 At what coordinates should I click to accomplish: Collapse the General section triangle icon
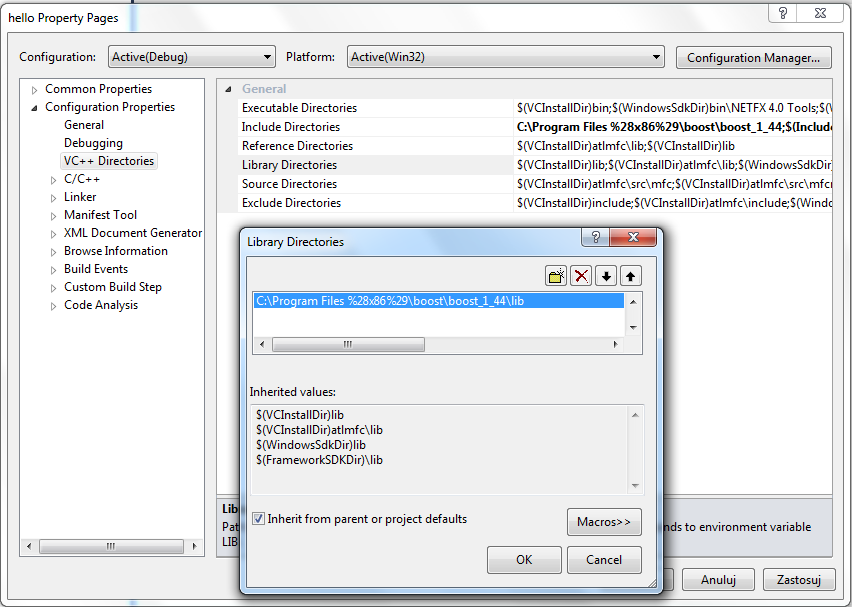pos(229,89)
